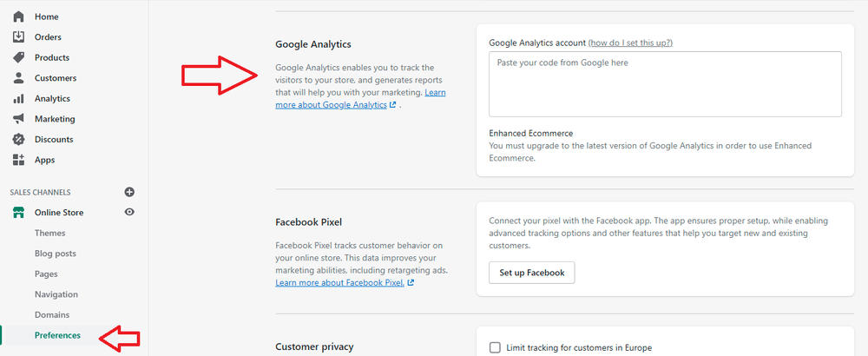
Task: Click the Analytics bar chart icon
Action: (18, 99)
